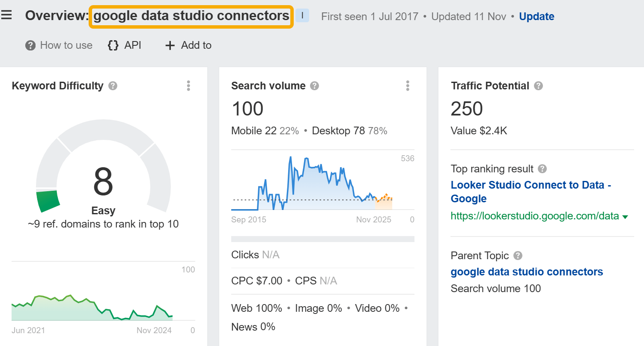This screenshot has height=346, width=644.
Task: Click the Search volume help icon
Action: pyautogui.click(x=314, y=86)
